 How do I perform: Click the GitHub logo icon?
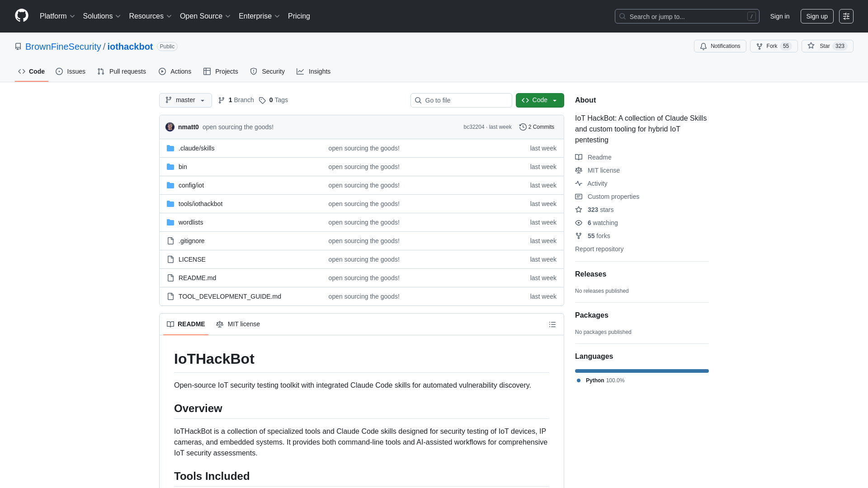pos(21,16)
